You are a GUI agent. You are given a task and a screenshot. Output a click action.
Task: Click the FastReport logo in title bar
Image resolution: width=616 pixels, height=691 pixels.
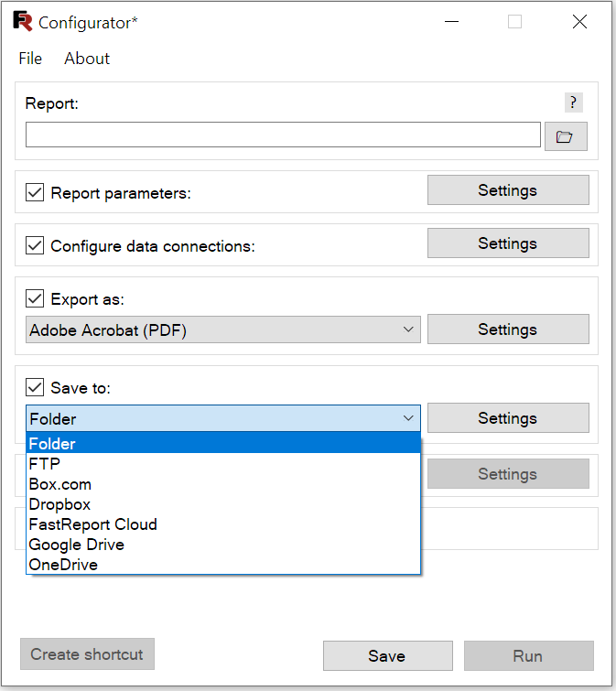(23, 22)
